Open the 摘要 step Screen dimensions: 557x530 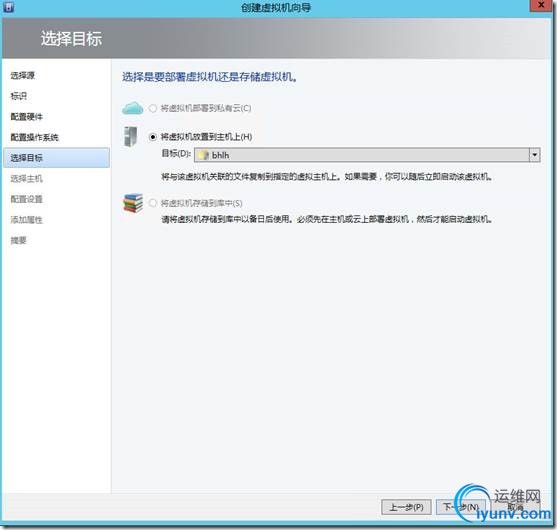coord(18,240)
